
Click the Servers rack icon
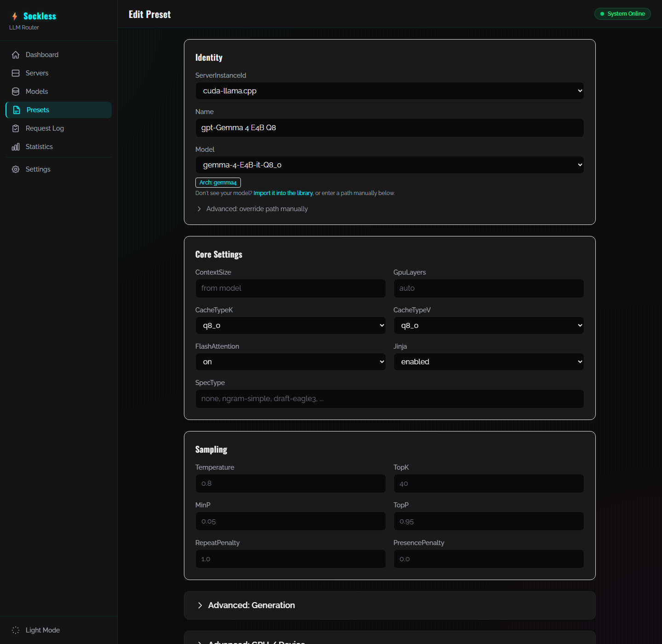(x=16, y=73)
